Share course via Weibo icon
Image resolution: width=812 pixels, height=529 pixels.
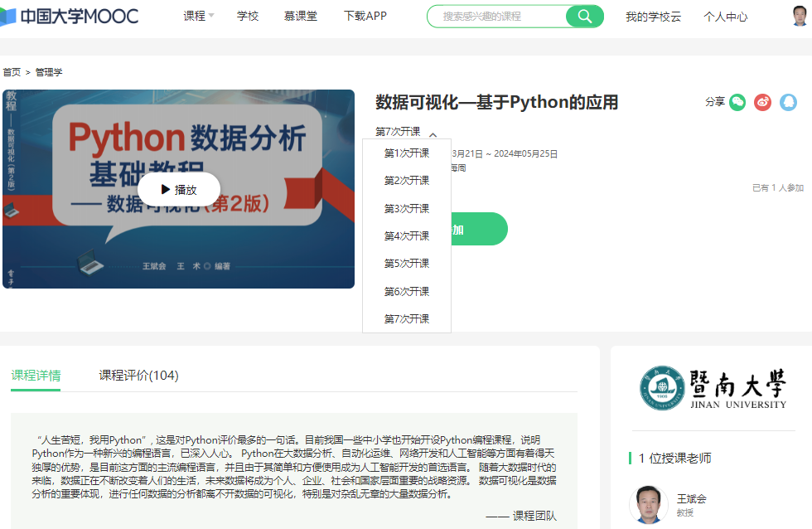[x=763, y=102]
